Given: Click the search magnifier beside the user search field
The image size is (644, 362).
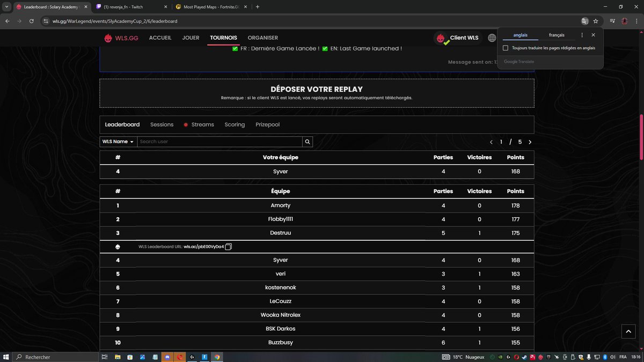Looking at the screenshot, I should pyautogui.click(x=307, y=142).
